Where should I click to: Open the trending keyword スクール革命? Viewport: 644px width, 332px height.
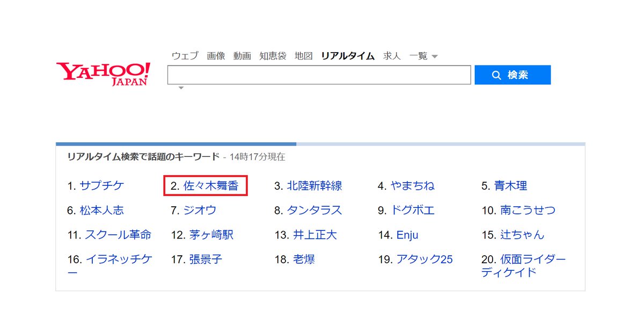119,235
